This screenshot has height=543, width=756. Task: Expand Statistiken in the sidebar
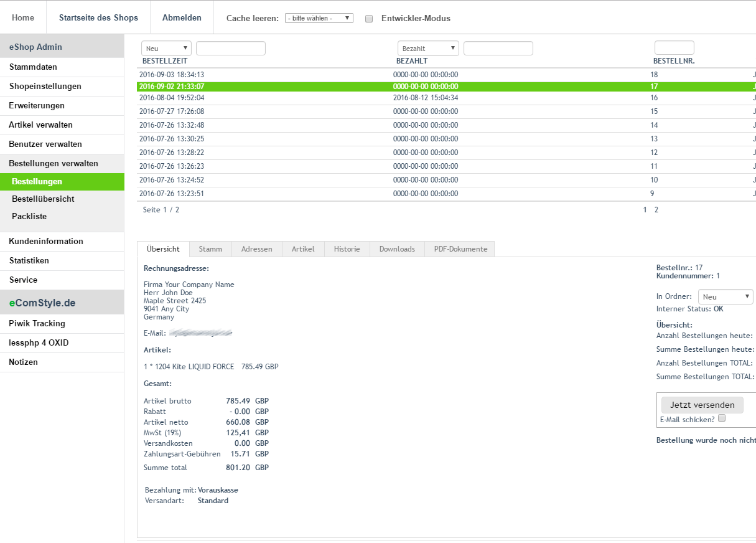tap(62, 261)
